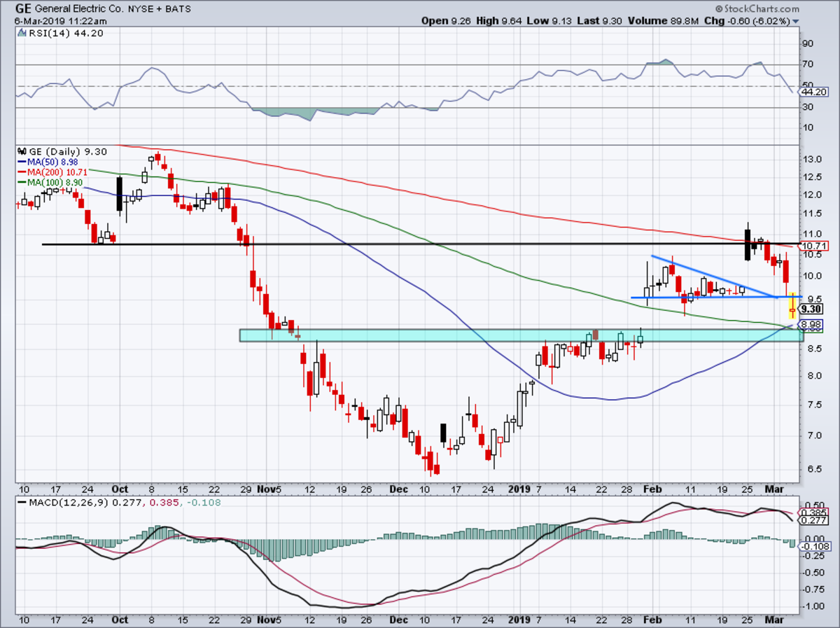The image size is (840, 628).
Task: Click Feb on the bottom-most date axis
Action: tap(652, 620)
